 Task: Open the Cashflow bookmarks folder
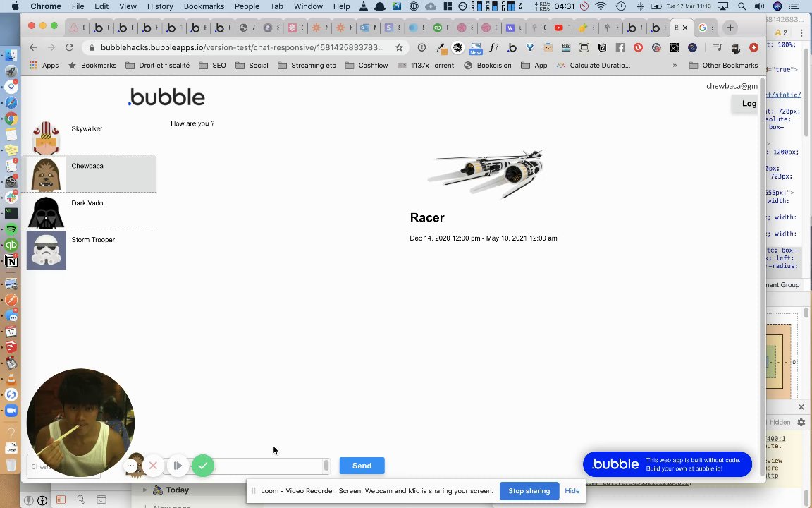click(x=366, y=66)
